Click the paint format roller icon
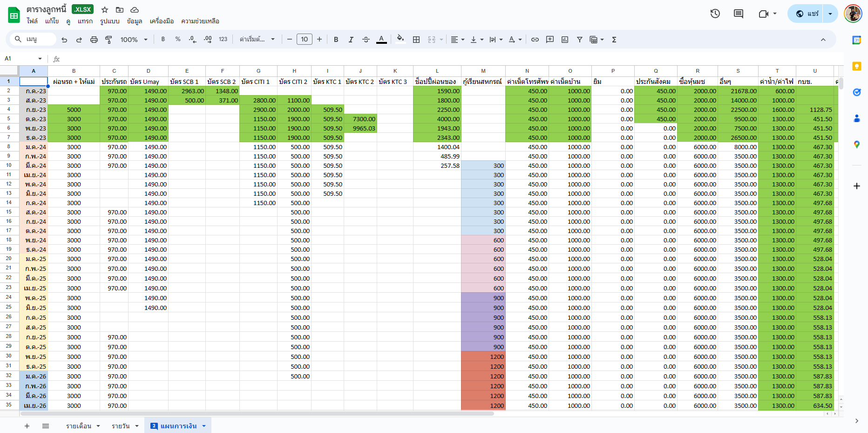The image size is (868, 433). tap(108, 40)
